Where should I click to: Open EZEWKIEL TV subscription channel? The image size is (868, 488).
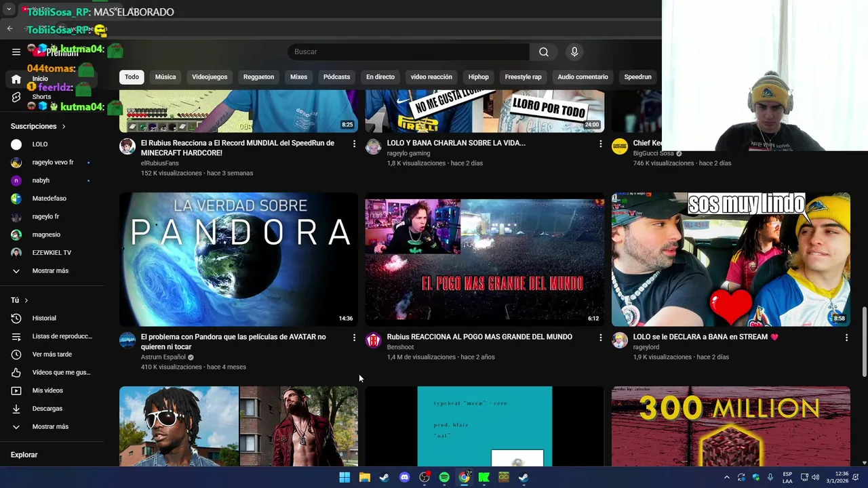[52, 253]
